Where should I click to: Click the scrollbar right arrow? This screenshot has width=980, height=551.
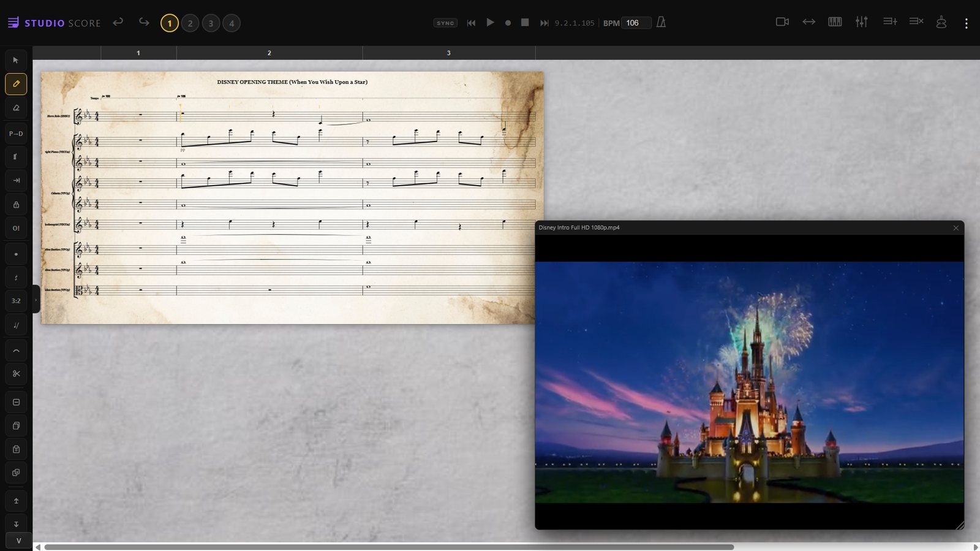pos(976,547)
